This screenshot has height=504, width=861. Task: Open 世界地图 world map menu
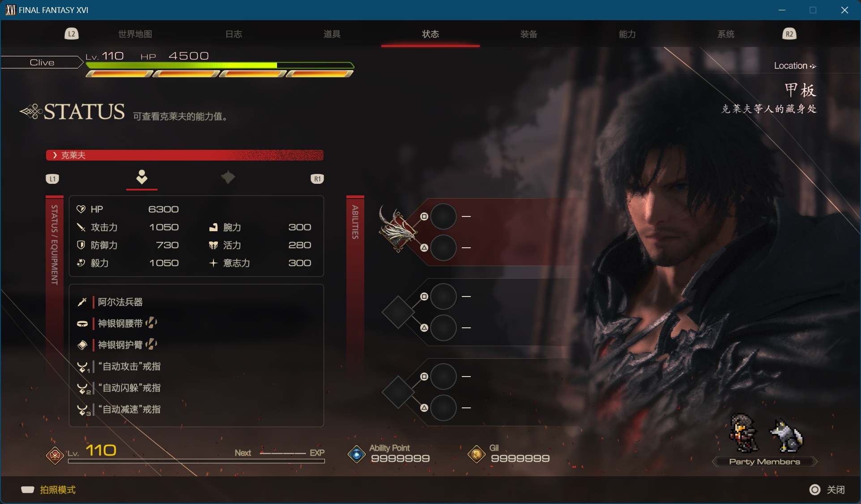click(x=135, y=34)
